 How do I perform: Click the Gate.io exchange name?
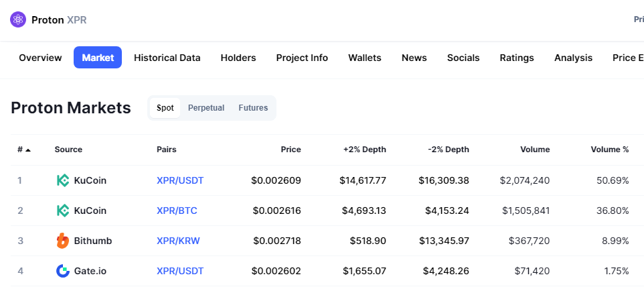(90, 271)
